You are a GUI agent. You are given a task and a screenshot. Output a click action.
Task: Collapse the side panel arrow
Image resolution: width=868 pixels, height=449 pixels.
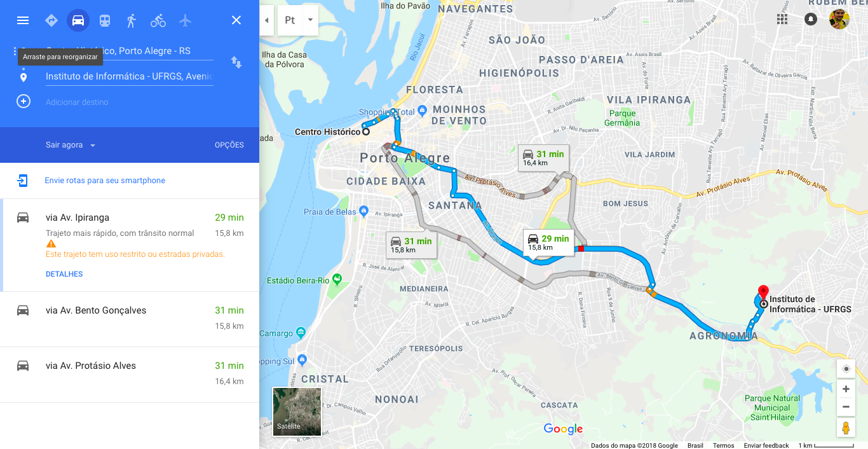tap(266, 20)
